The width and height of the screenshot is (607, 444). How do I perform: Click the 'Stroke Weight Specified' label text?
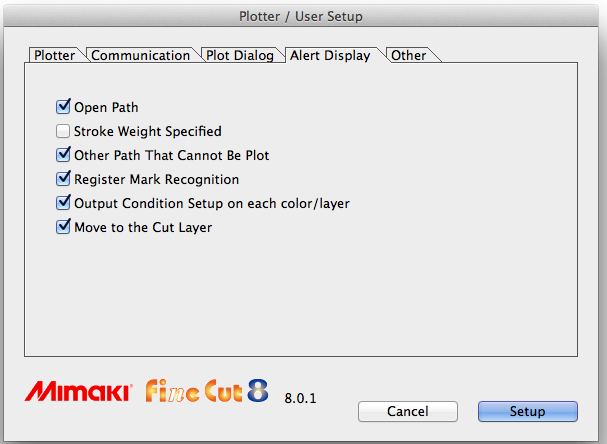(148, 131)
